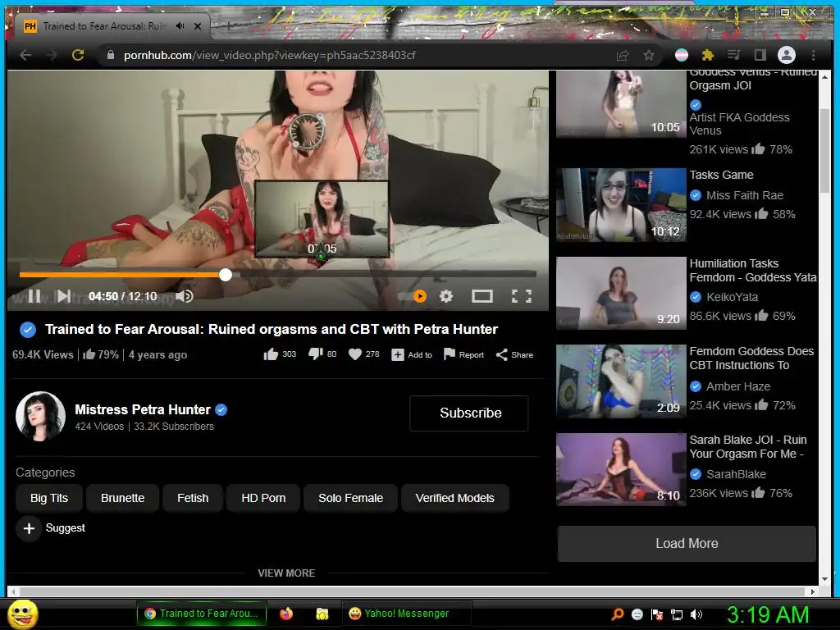Image resolution: width=840 pixels, height=630 pixels.
Task: Open the magnifier search tray icon
Action: pos(618,614)
